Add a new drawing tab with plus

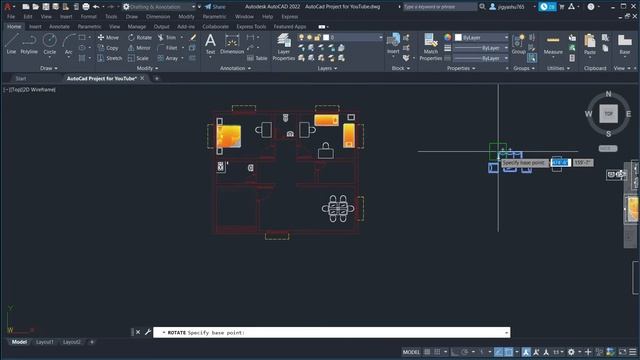click(x=156, y=78)
